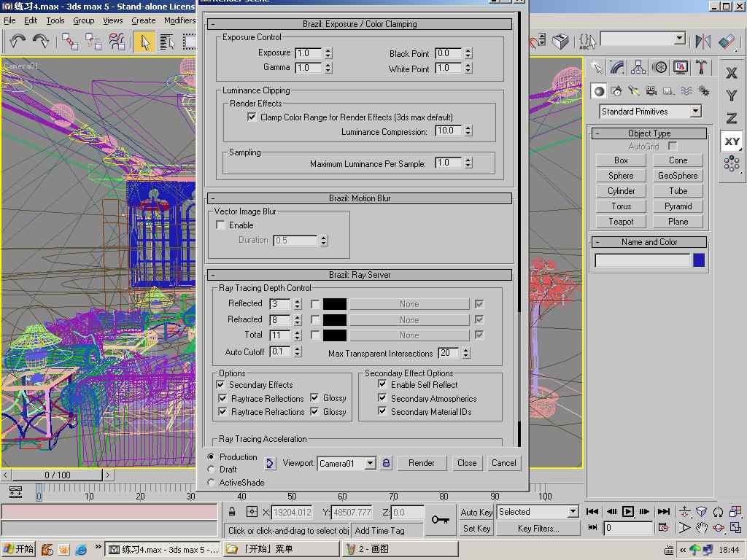Click the Reflected depth black color swatch
This screenshot has height=560, width=747.
[335, 304]
